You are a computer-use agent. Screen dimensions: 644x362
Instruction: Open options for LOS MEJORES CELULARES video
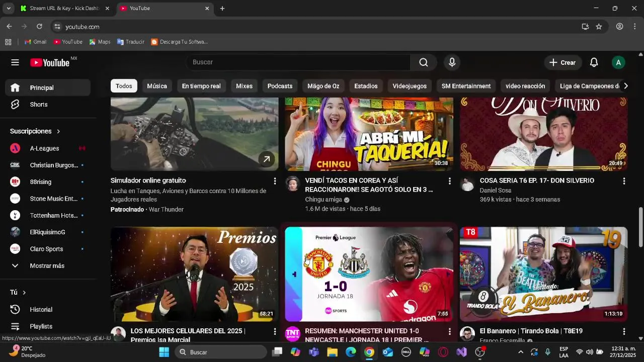click(x=275, y=332)
